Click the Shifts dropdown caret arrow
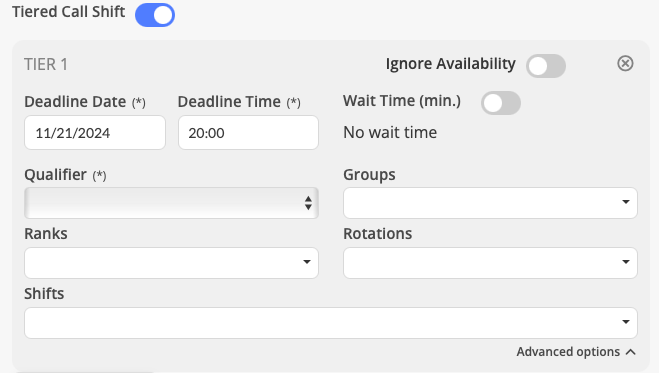 coord(625,322)
